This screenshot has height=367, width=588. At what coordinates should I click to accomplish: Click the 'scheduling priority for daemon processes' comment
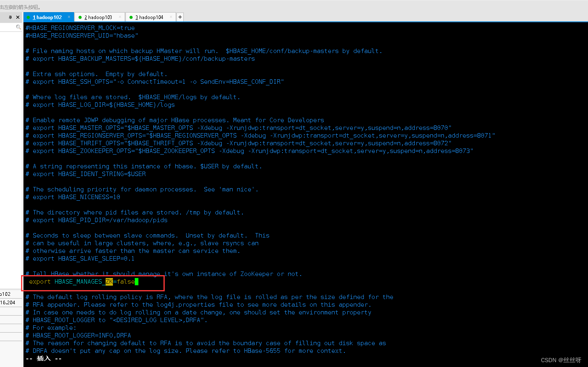(x=142, y=189)
